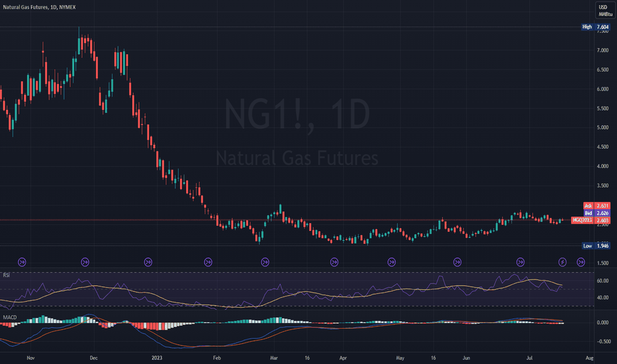This screenshot has height=364, width=617.
Task: Click the Mar label on the time axis
Action: (x=274, y=358)
